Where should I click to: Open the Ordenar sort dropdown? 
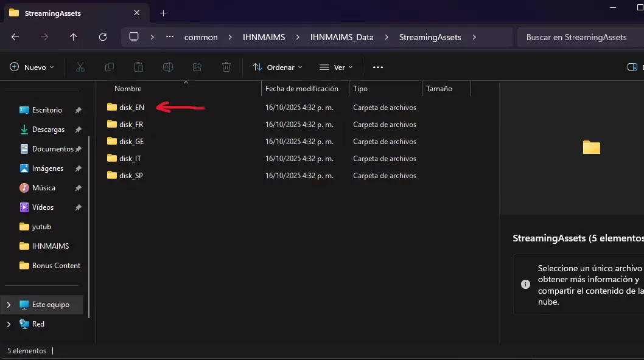(x=277, y=67)
